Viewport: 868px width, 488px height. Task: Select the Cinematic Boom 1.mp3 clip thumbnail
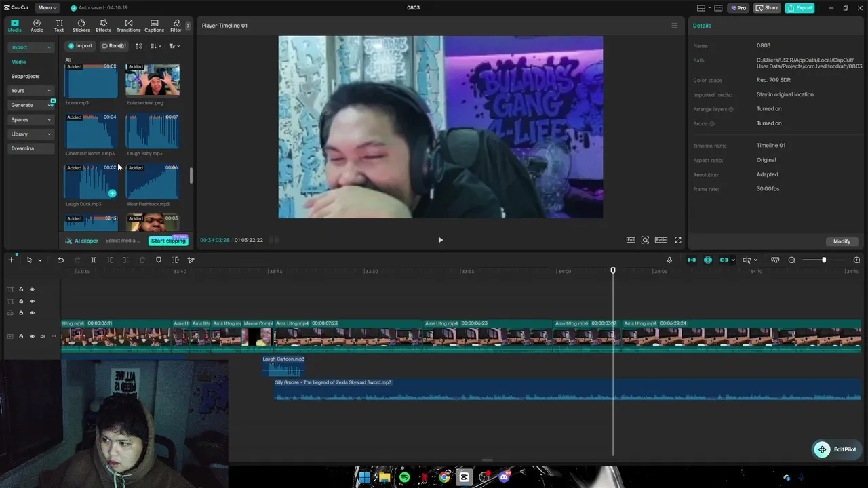point(91,131)
